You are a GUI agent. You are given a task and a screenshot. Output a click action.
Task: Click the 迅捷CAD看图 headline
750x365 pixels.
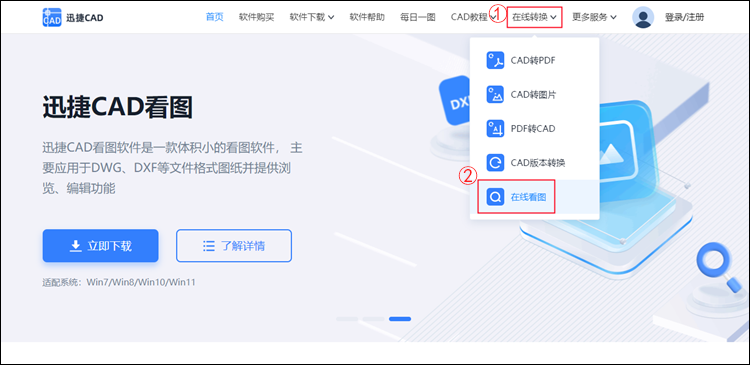(118, 107)
